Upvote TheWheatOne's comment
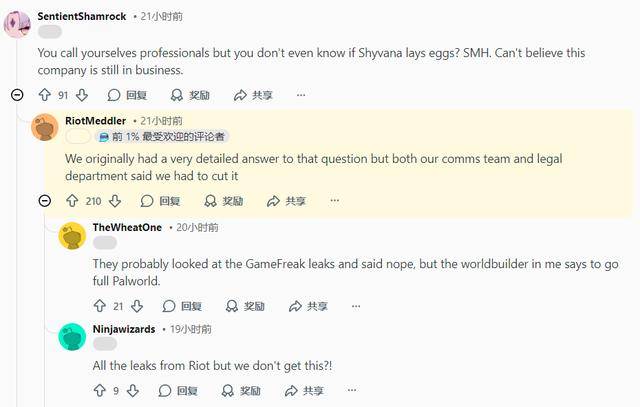Viewport: 640px width, 407px height. pyautogui.click(x=99, y=306)
